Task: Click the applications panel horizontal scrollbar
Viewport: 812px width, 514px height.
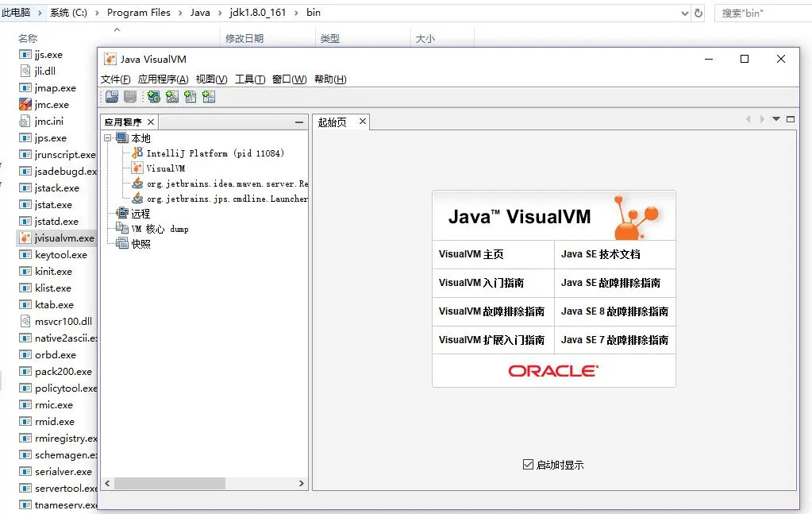Action: click(x=204, y=484)
